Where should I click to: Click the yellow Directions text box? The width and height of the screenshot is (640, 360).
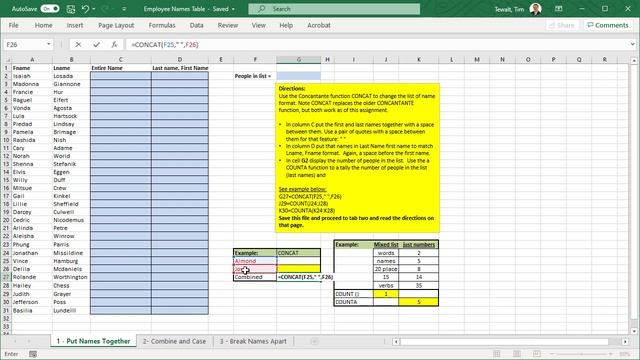(x=358, y=158)
